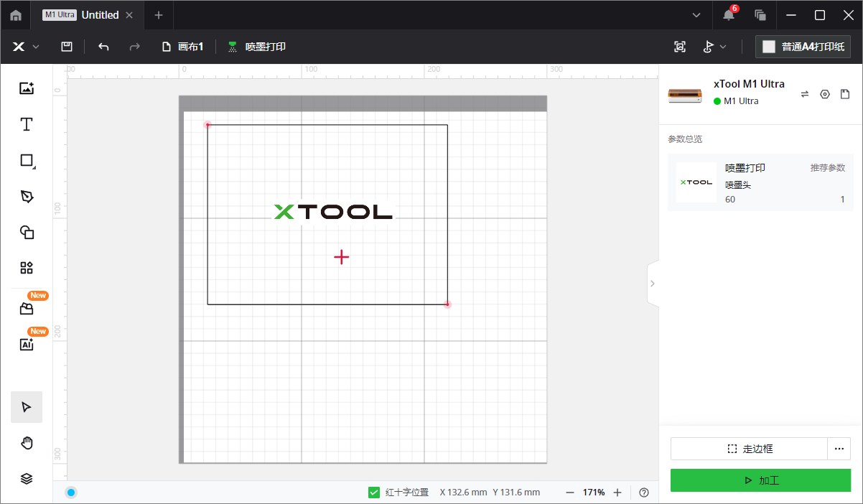Redo the last action
This screenshot has height=504, width=863.
pos(134,47)
